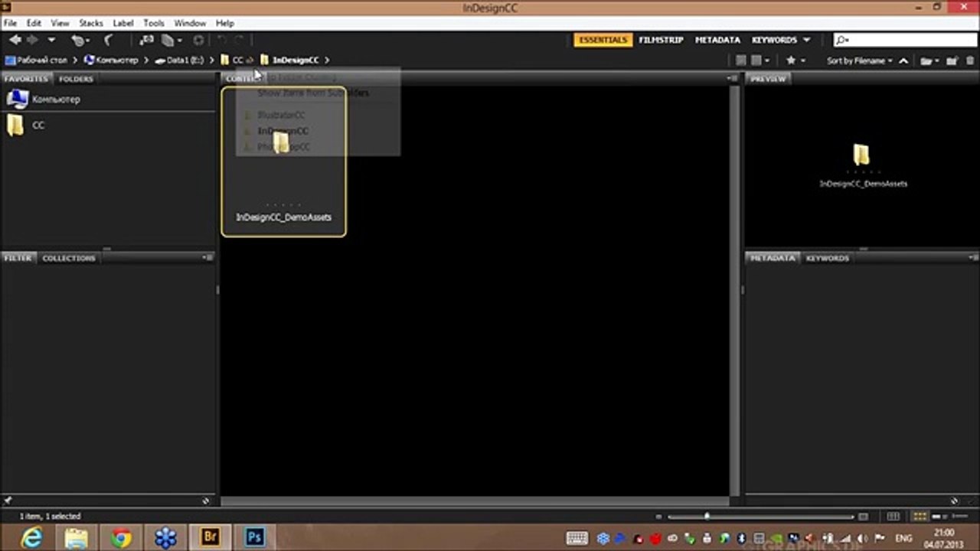Switch to the Essentials workspace
980x551 pixels.
click(603, 40)
